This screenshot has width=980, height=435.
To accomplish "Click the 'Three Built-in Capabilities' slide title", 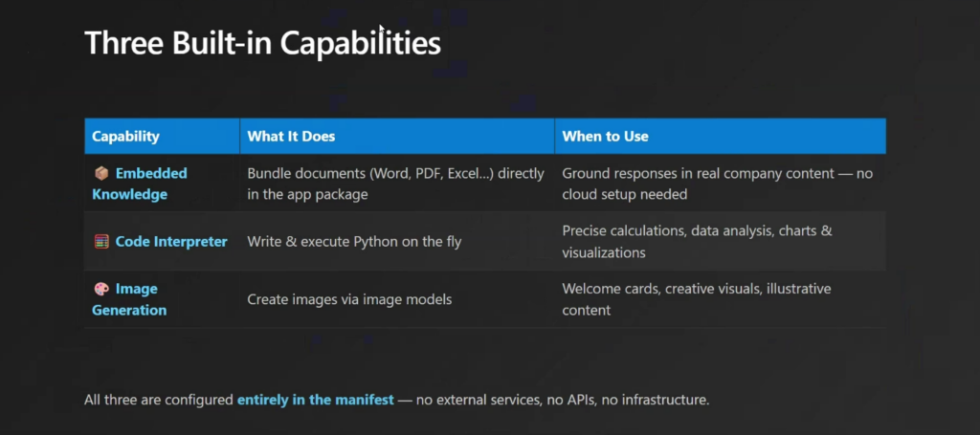I will [262, 44].
